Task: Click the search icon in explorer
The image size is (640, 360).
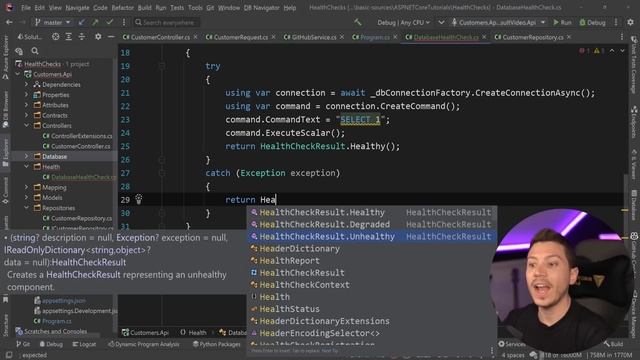Action: [x=35, y=51]
